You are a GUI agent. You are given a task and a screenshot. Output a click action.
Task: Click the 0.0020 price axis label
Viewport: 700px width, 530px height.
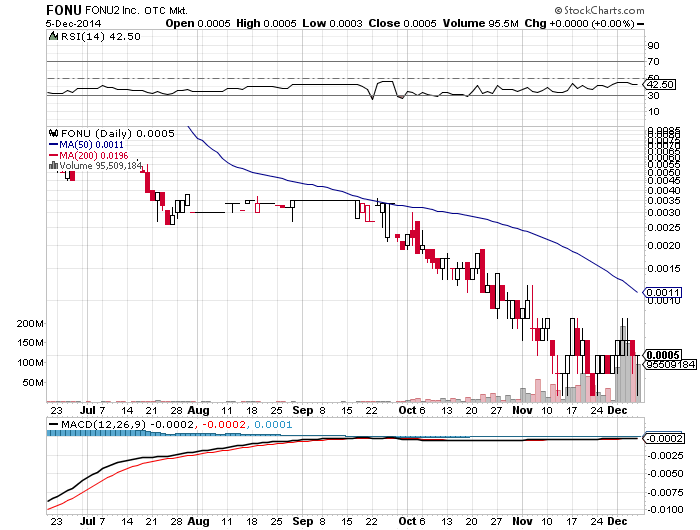[x=664, y=246]
